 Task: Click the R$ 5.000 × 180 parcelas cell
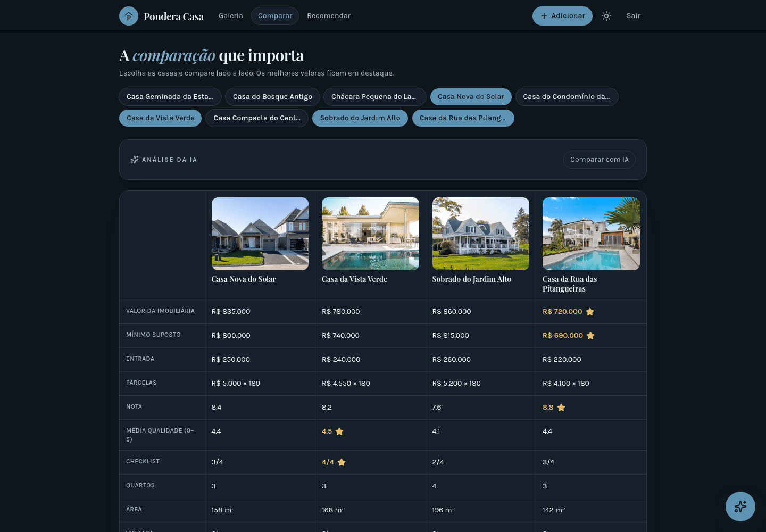pos(236,384)
